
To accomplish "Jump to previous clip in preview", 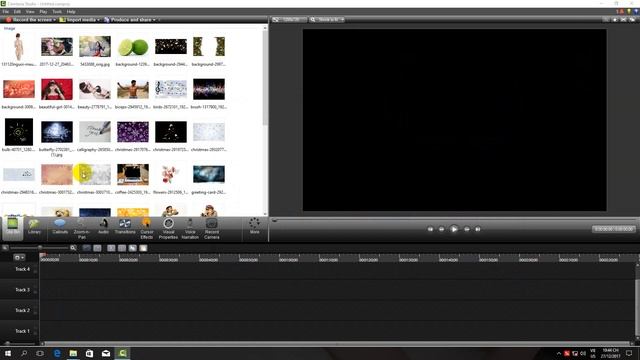I will [x=430, y=229].
